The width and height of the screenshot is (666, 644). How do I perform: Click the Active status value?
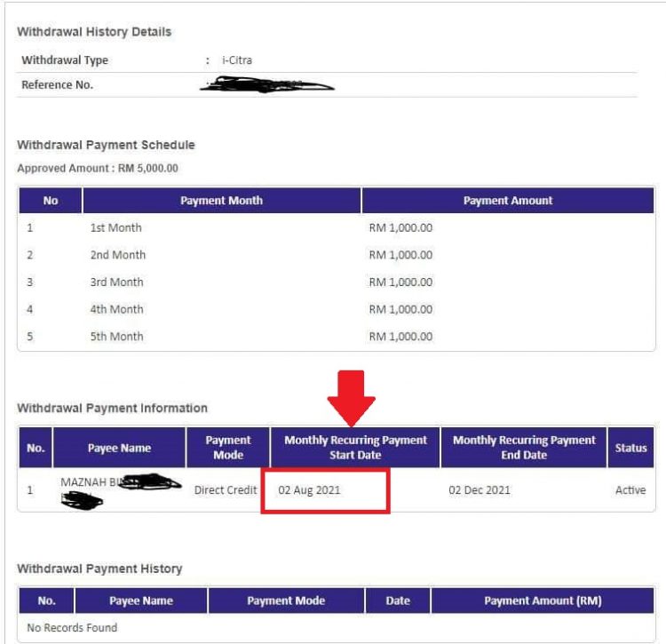(x=630, y=490)
